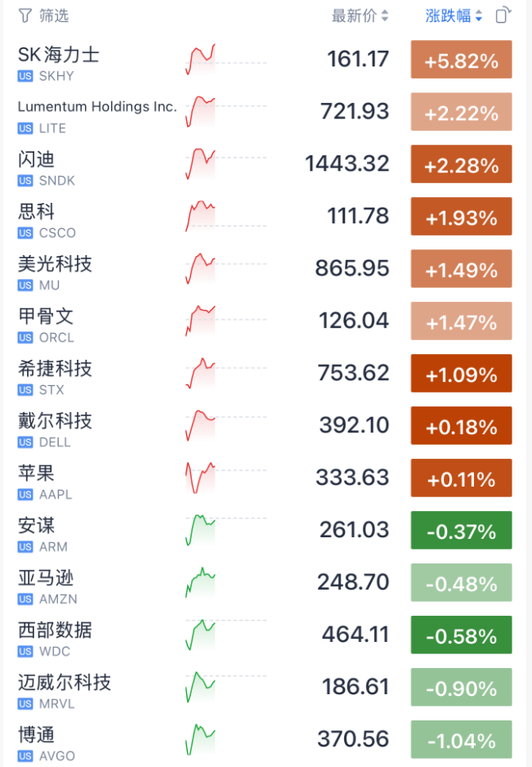The image size is (532, 767).
Task: Toggle the -0.37% badge for 安谋
Action: click(461, 530)
